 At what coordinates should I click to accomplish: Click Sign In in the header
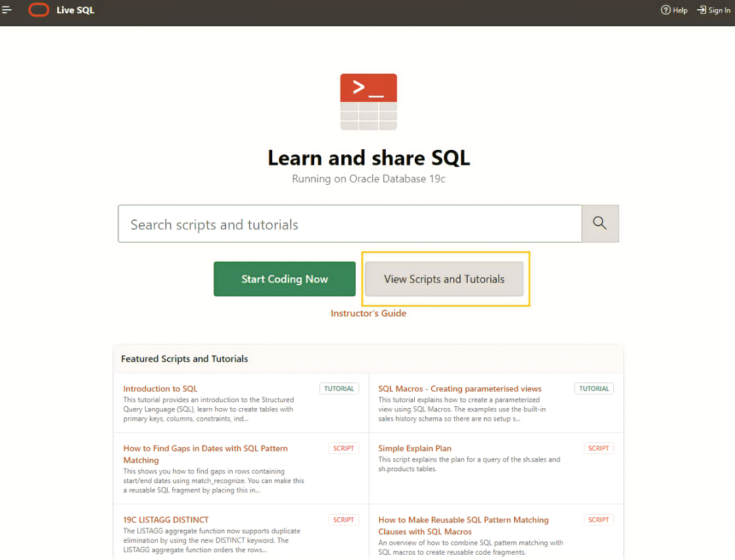point(713,10)
